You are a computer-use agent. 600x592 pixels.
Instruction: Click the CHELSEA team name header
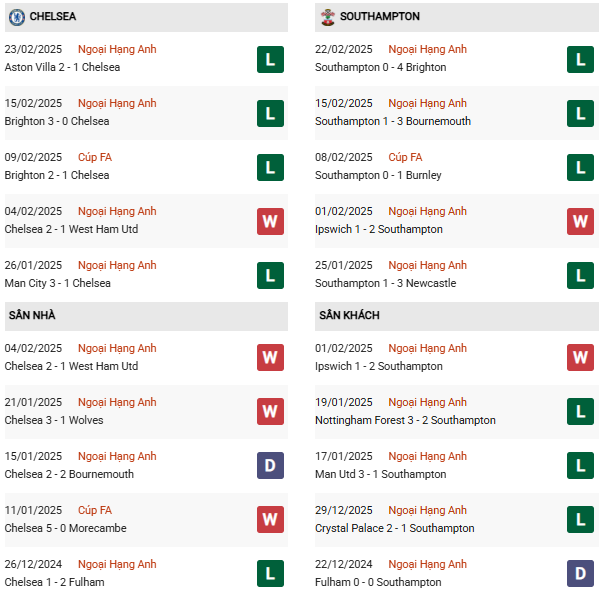click(53, 16)
